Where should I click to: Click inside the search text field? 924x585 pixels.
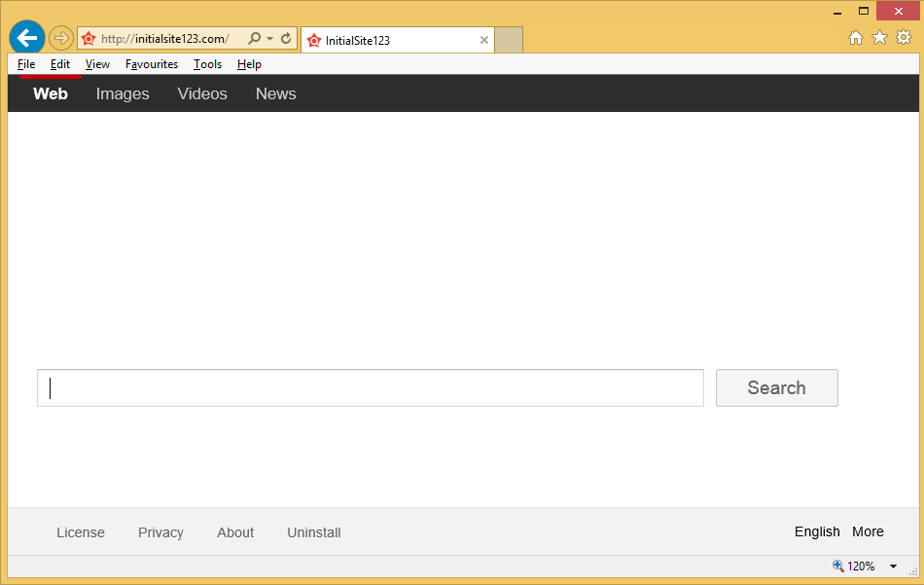tap(370, 387)
